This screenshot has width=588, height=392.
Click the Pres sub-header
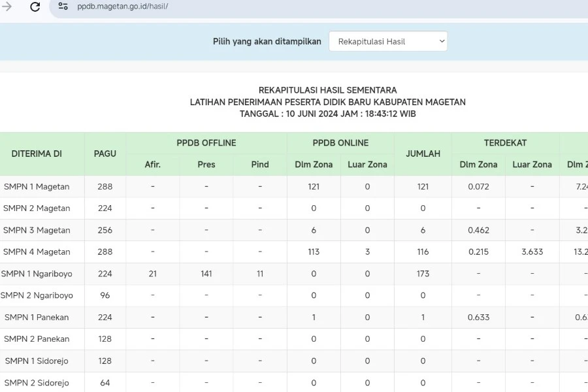(x=206, y=164)
